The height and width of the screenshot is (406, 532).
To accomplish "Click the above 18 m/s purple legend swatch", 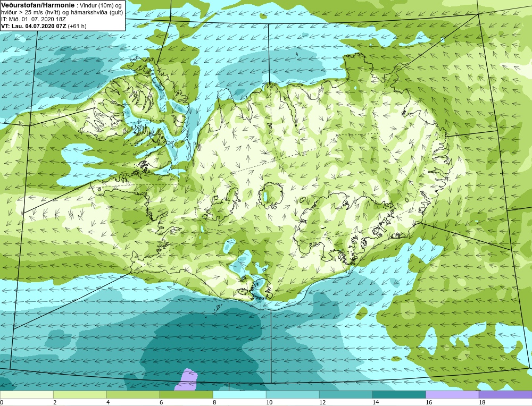I will [505, 394].
